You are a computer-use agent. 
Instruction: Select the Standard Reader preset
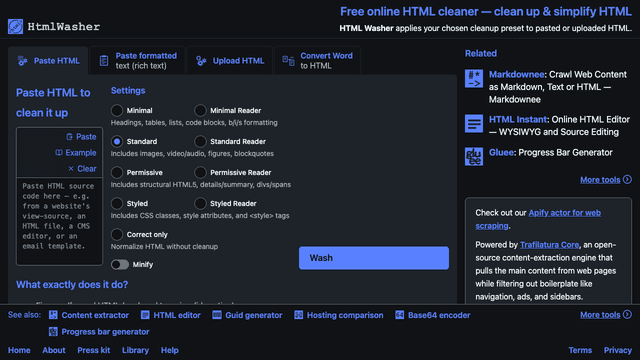click(200, 141)
